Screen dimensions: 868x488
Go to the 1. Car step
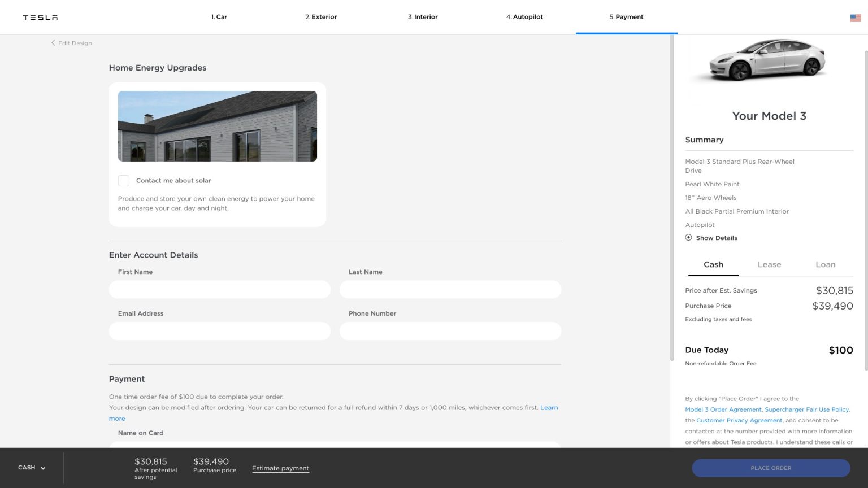coord(219,17)
